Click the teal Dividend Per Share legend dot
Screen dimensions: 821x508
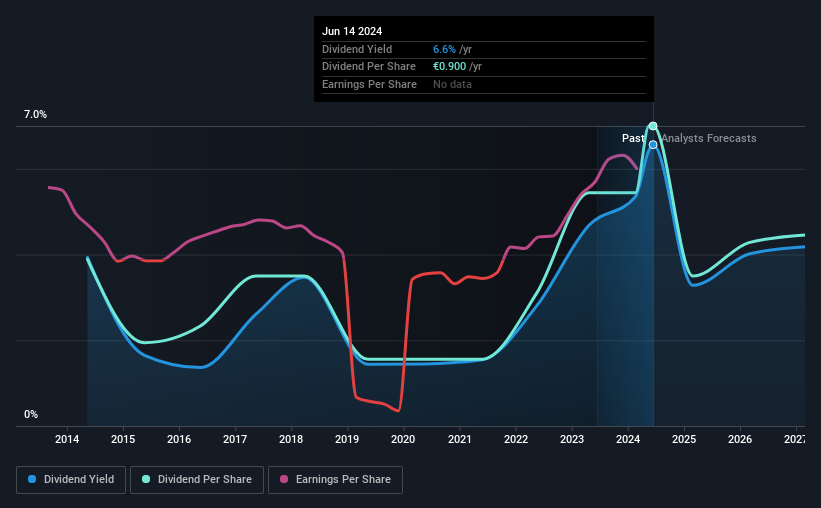(146, 479)
